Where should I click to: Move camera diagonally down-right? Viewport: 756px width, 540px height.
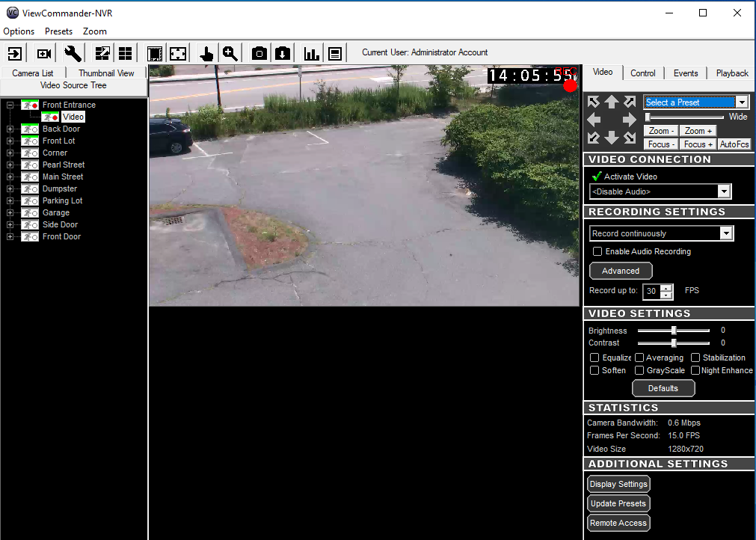tap(629, 138)
